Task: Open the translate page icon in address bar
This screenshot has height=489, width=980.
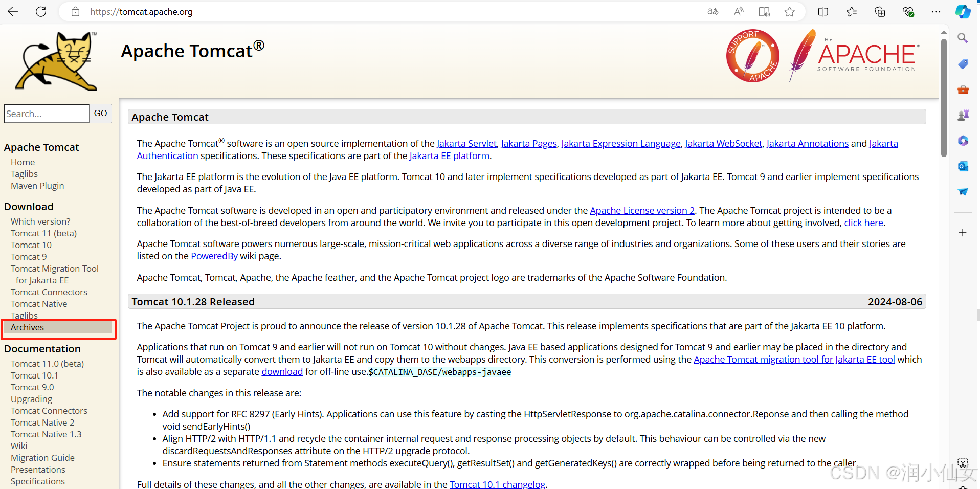Action: click(712, 11)
